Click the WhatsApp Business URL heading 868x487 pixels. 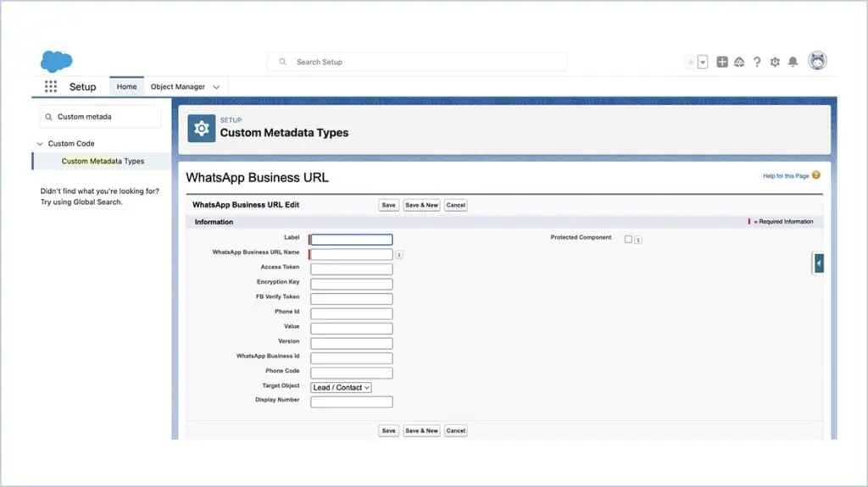[258, 178]
